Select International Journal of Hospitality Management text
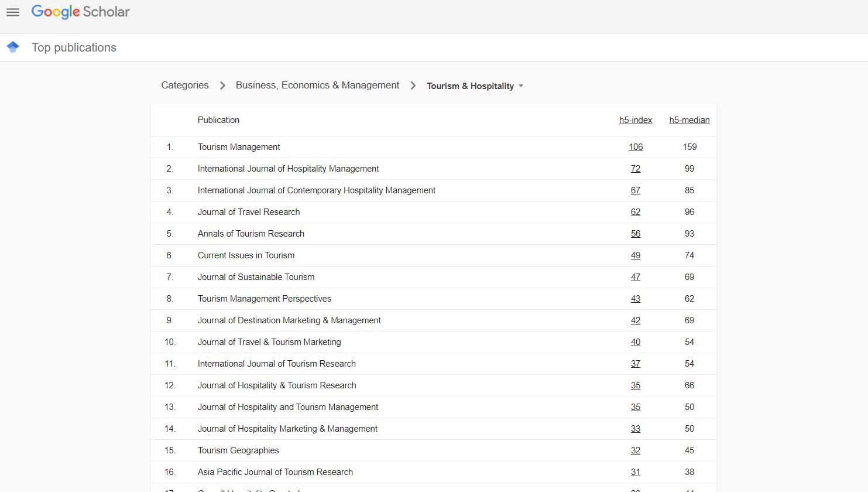The height and width of the screenshot is (492, 868). pos(288,169)
